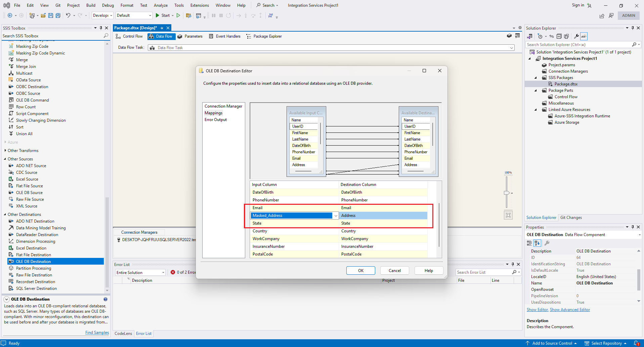Screen dimensions: 644x347
Task: Click Show All Files icon in Solution Explorer
Action: pyautogui.click(x=566, y=36)
